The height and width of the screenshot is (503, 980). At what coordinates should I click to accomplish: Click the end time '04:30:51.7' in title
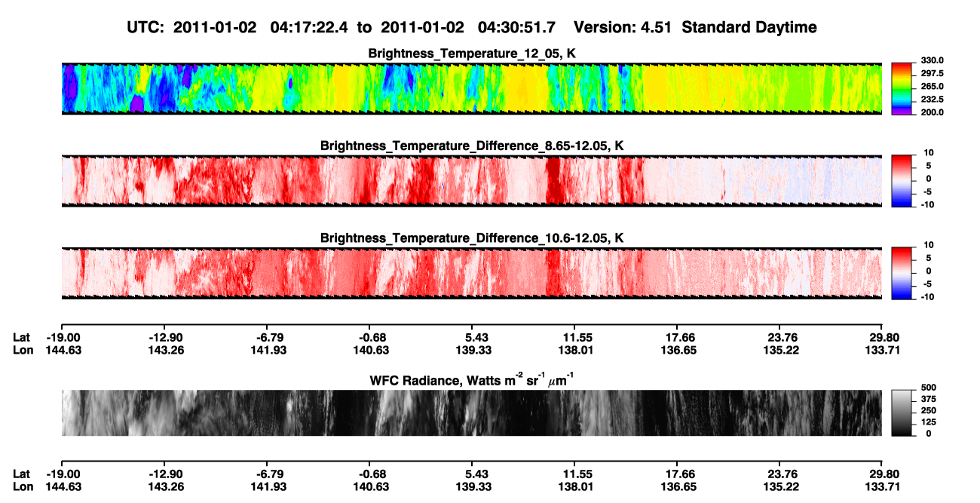point(516,27)
